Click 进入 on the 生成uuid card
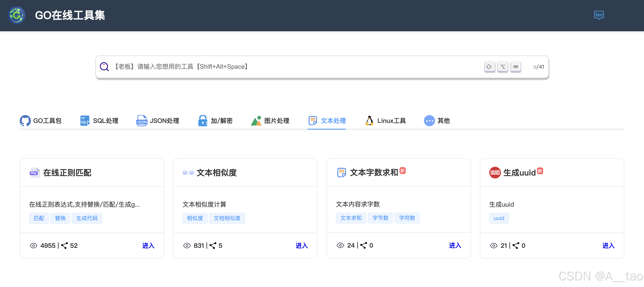This screenshot has height=287, width=644. [x=608, y=246]
